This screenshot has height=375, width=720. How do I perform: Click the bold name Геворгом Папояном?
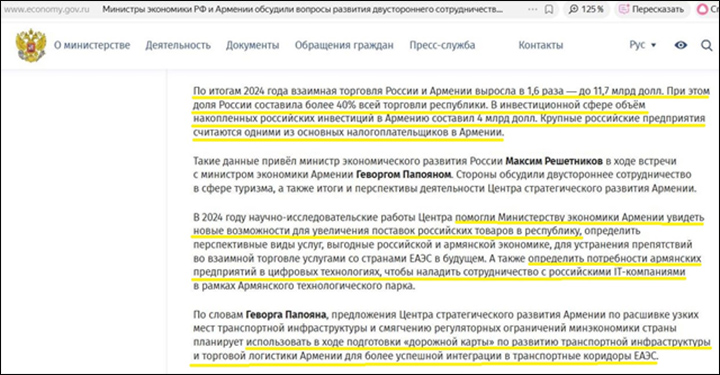[x=404, y=174]
